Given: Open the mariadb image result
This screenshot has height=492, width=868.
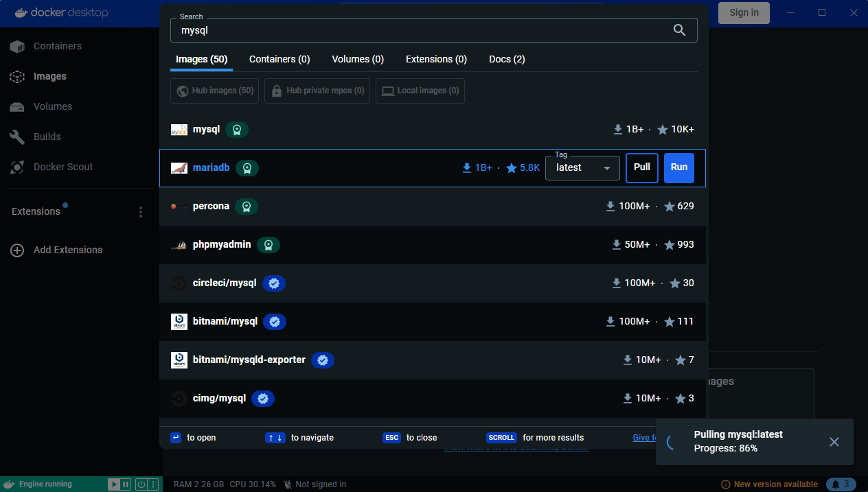Looking at the screenshot, I should (x=433, y=168).
